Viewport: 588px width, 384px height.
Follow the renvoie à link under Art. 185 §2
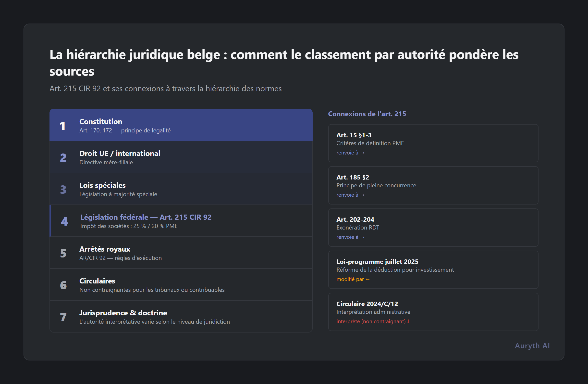pyautogui.click(x=350, y=195)
